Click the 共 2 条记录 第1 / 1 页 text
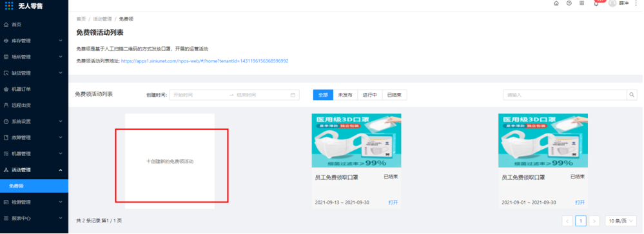Screen dimensions: 644x234 tap(99, 220)
